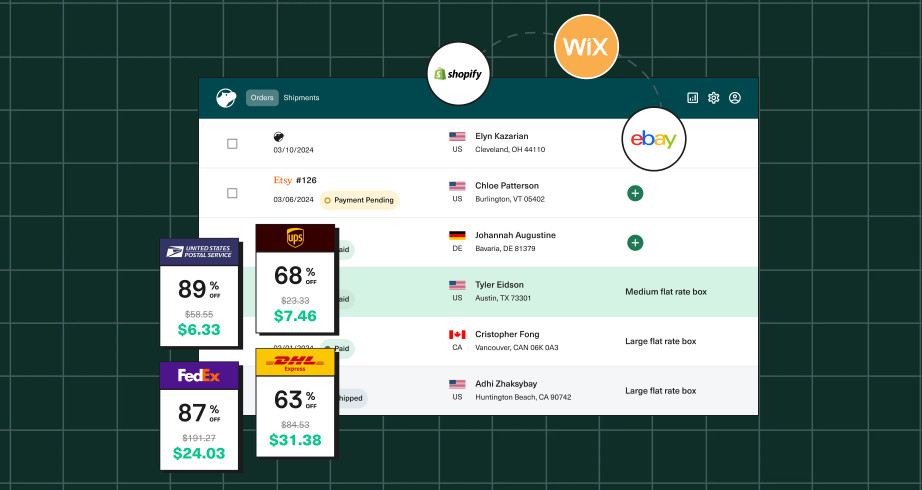Click US flag beside Adhi Zhaksybay
922x490 pixels.
[x=457, y=384]
